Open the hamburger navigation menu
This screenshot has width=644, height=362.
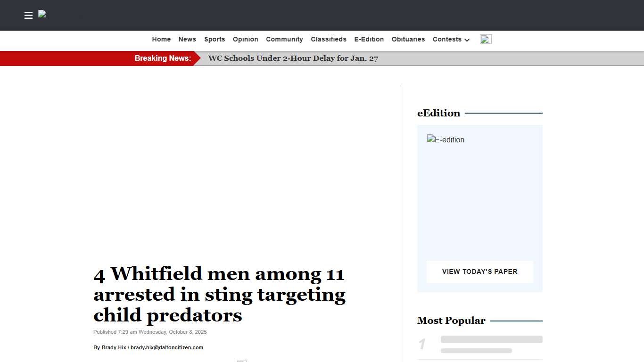click(x=28, y=15)
